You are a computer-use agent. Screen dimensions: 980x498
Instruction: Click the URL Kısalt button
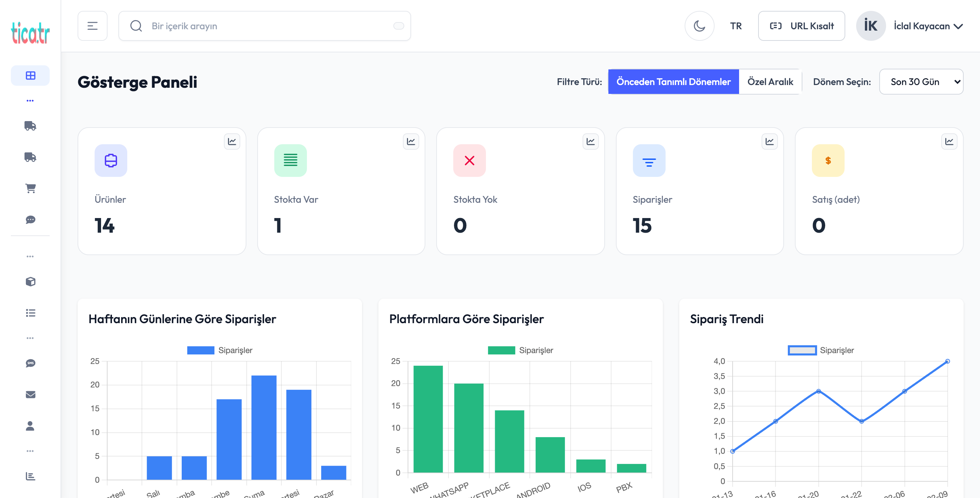pyautogui.click(x=801, y=26)
